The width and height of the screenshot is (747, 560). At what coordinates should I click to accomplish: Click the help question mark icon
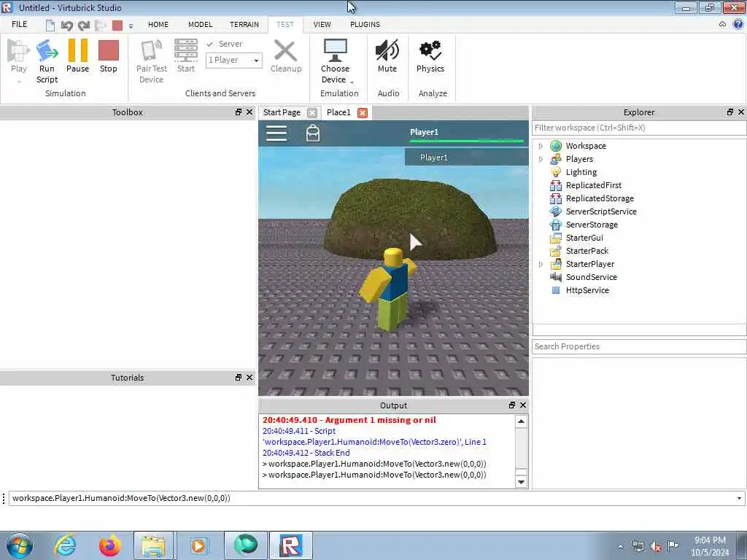tap(739, 24)
